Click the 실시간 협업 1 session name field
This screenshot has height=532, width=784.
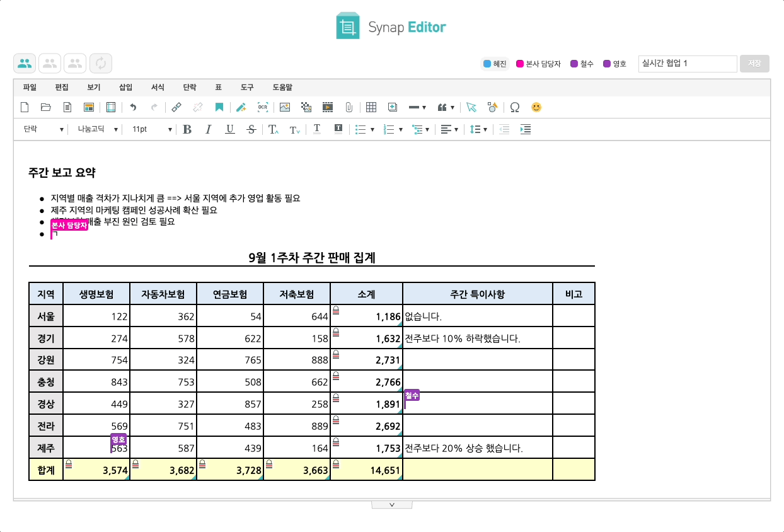click(687, 63)
